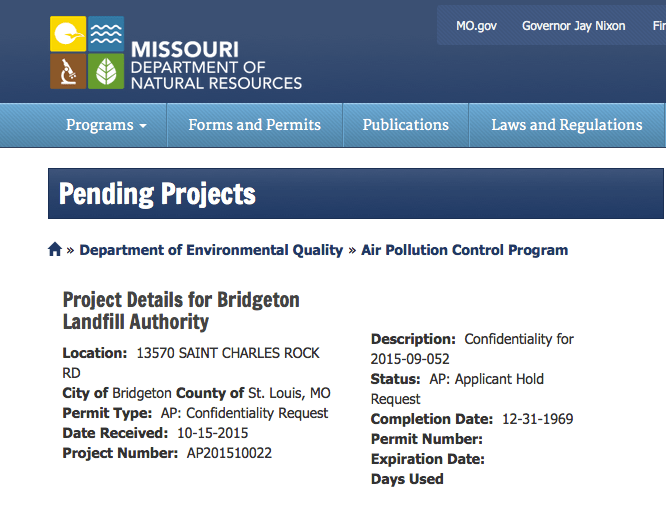Expand the Programs dropdown menu
Screen dimensions: 666x515
coord(106,125)
